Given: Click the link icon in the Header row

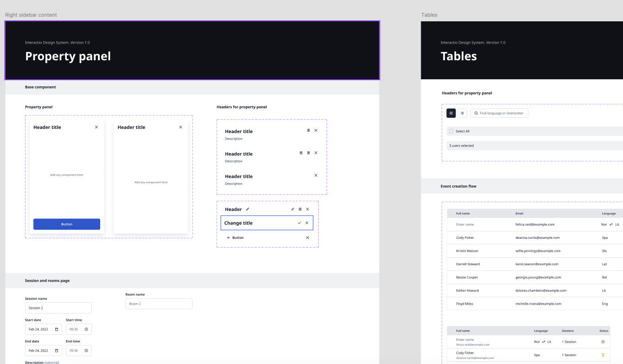Looking at the screenshot, I should [x=293, y=209].
